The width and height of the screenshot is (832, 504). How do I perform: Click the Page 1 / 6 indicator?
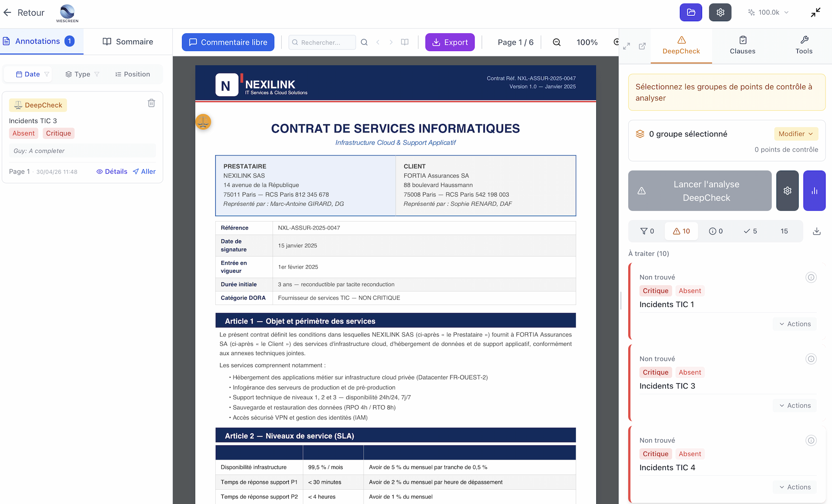point(516,42)
